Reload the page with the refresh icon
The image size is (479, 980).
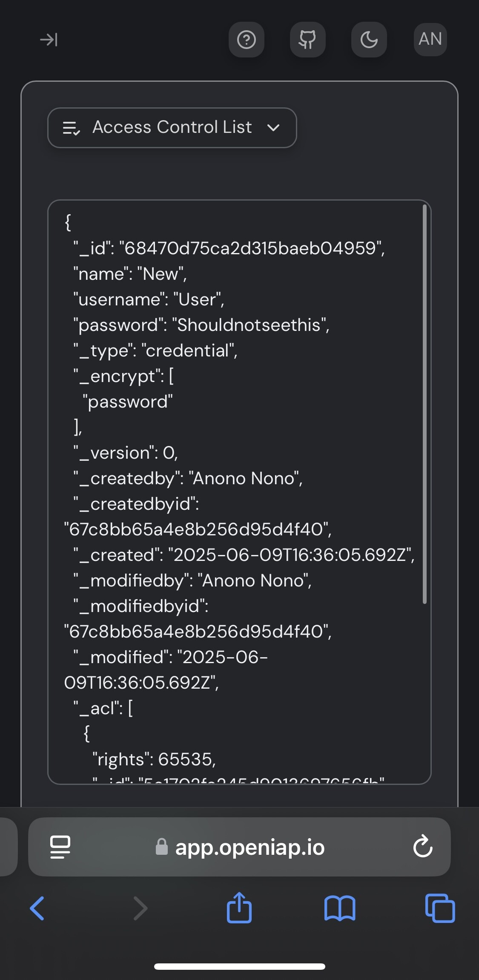click(x=423, y=847)
